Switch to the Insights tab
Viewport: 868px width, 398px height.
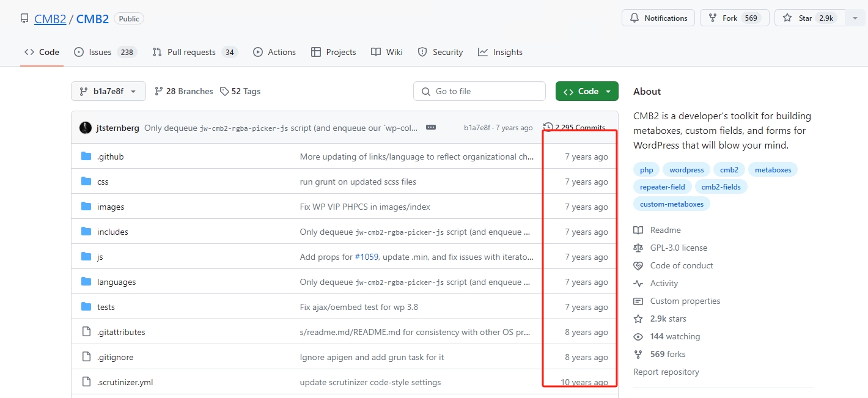500,52
